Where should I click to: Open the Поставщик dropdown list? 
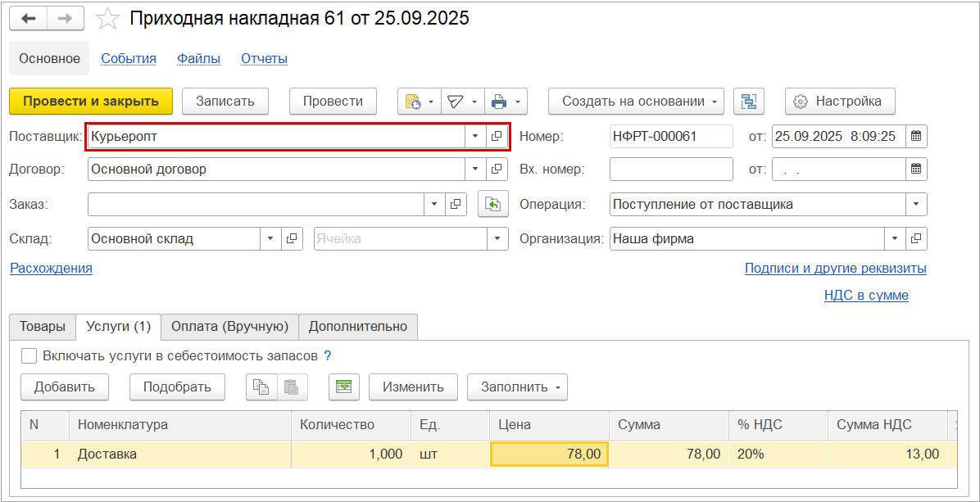475,136
